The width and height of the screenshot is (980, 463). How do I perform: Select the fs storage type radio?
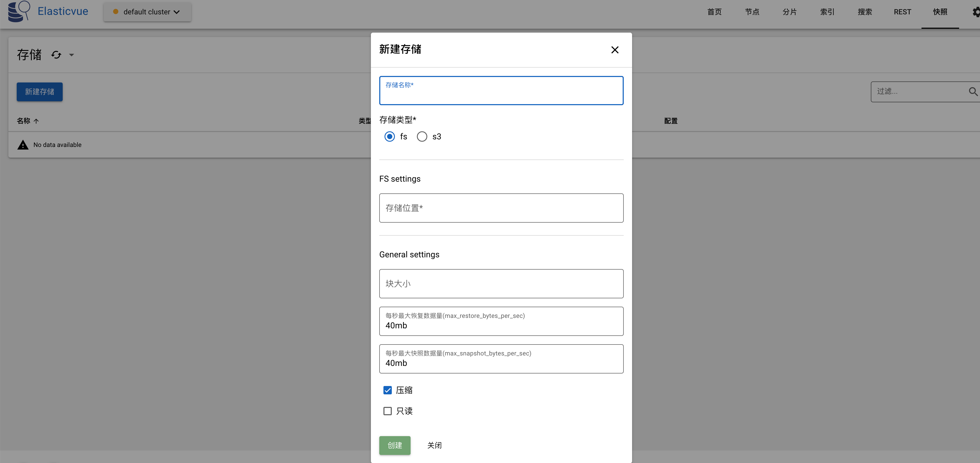[389, 136]
